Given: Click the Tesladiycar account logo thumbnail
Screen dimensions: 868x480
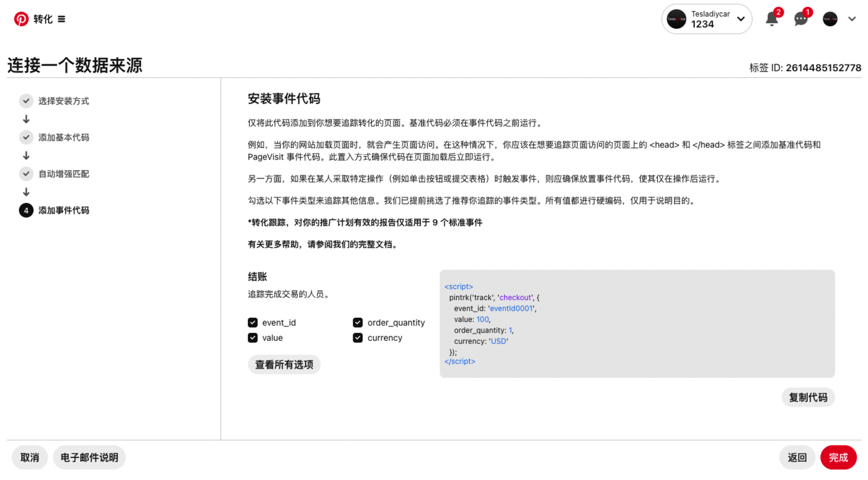Looking at the screenshot, I should (677, 19).
